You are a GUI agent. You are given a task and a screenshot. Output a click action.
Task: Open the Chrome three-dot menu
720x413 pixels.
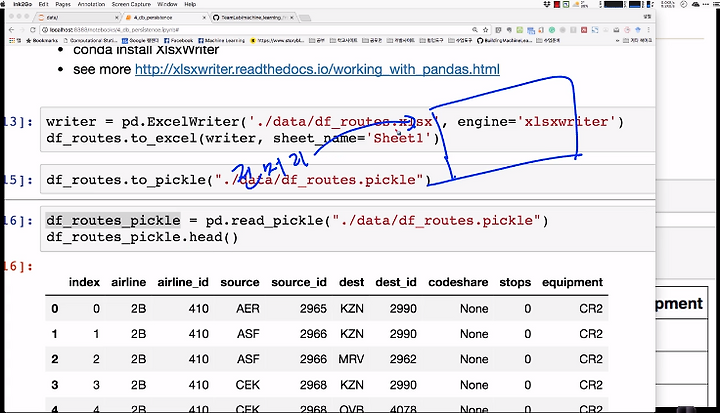tap(648, 30)
